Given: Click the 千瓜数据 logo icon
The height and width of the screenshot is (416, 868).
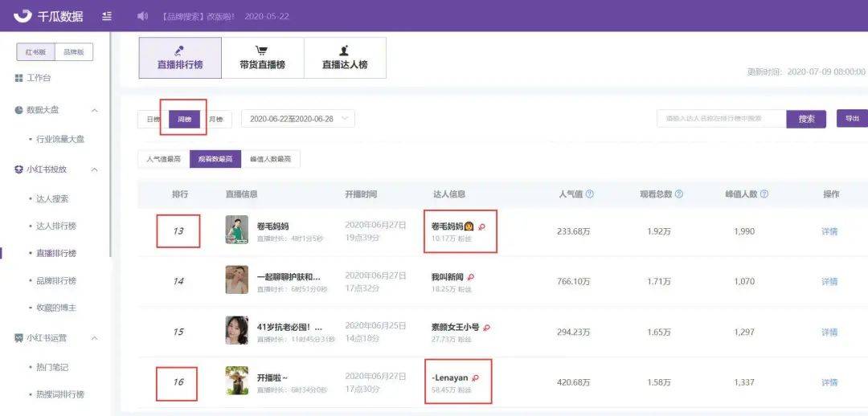Looking at the screenshot, I should click(x=23, y=15).
